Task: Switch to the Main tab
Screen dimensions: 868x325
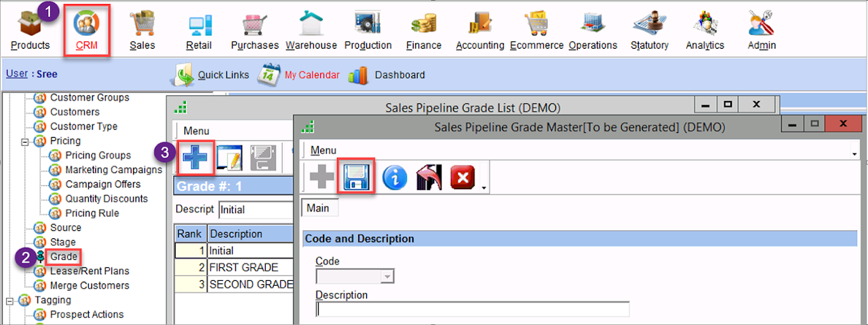Action: click(317, 208)
